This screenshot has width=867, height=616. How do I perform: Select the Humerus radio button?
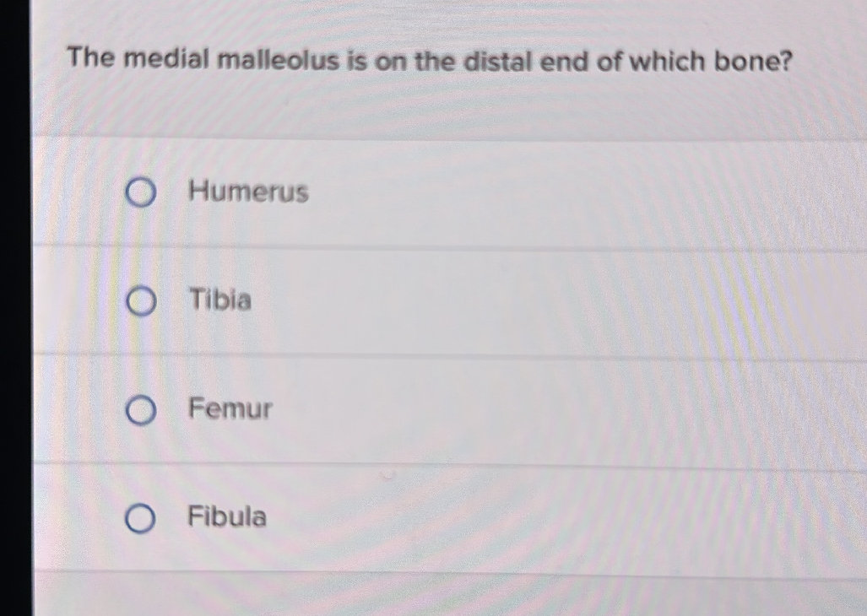[x=141, y=193]
